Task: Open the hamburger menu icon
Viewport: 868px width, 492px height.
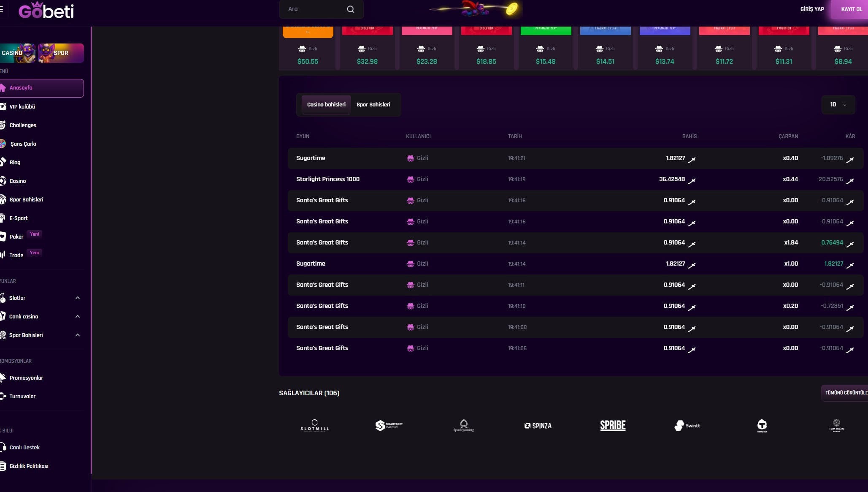Action: click(x=2, y=9)
